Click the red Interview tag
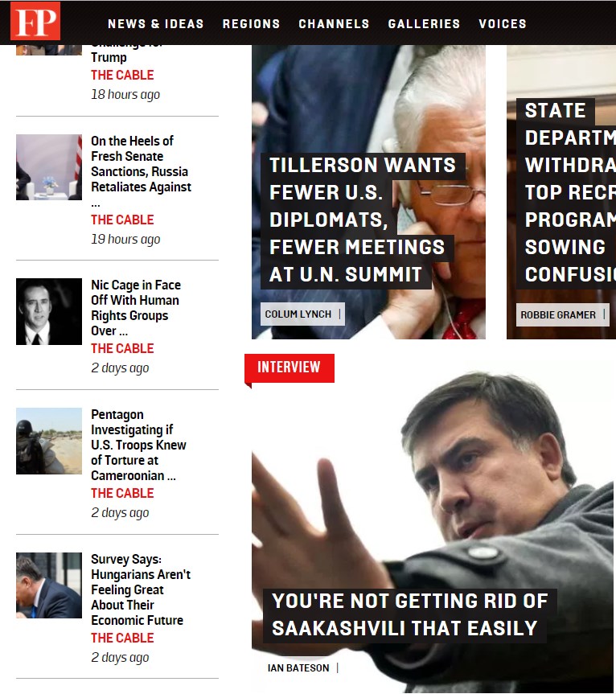The width and height of the screenshot is (616, 694). point(290,368)
